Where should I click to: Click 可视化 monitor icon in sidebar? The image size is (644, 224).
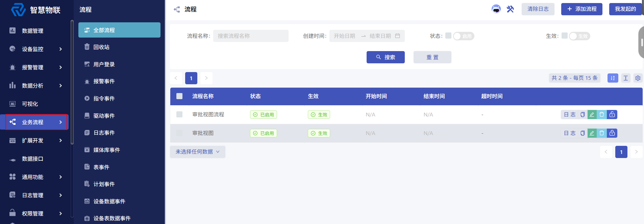pos(13,104)
